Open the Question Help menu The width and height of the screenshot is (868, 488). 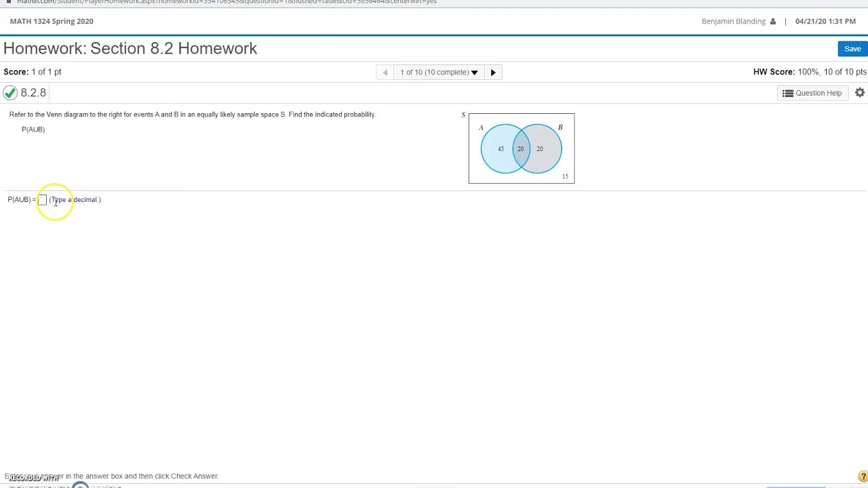pyautogui.click(x=812, y=93)
